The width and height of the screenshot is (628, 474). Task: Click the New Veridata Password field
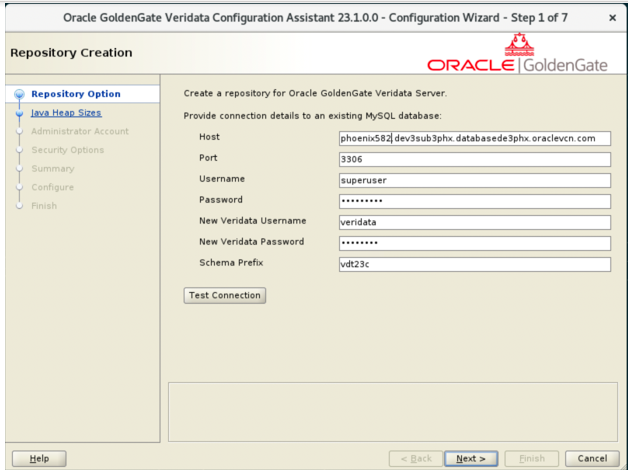tap(475, 243)
